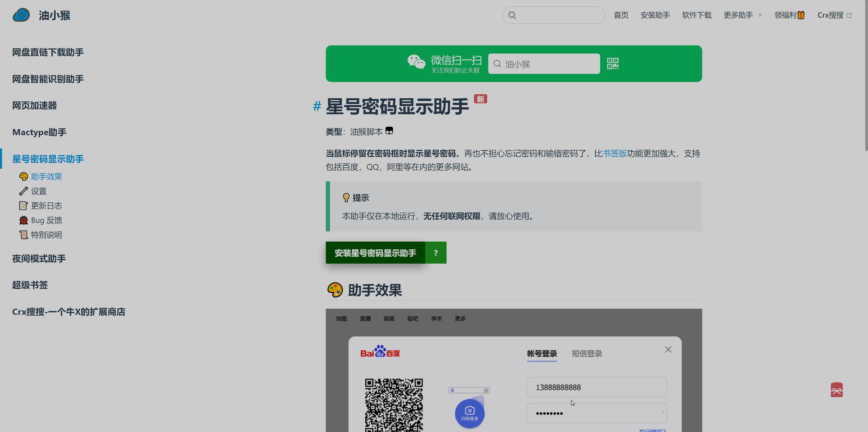
Task: Click the 油小猴 field in green banner
Action: (544, 64)
